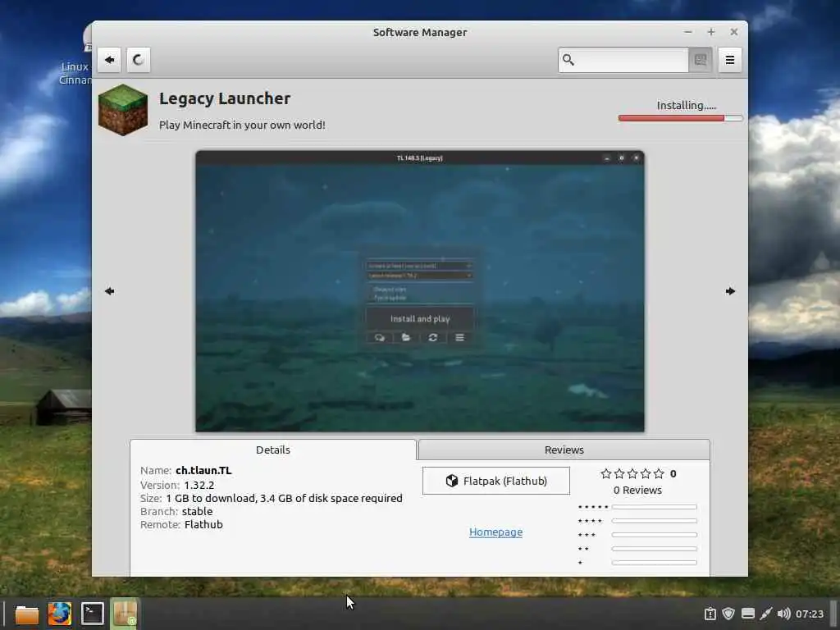Open the Homepage link
Image resolution: width=840 pixels, height=630 pixels.
click(496, 532)
